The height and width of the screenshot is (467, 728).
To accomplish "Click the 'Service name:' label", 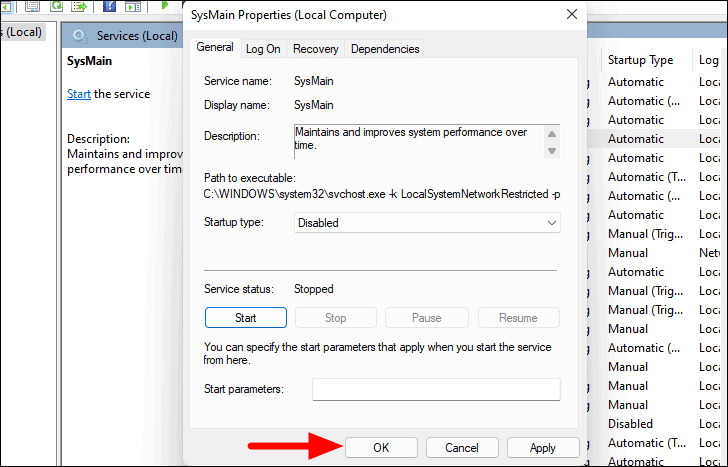I will [238, 81].
